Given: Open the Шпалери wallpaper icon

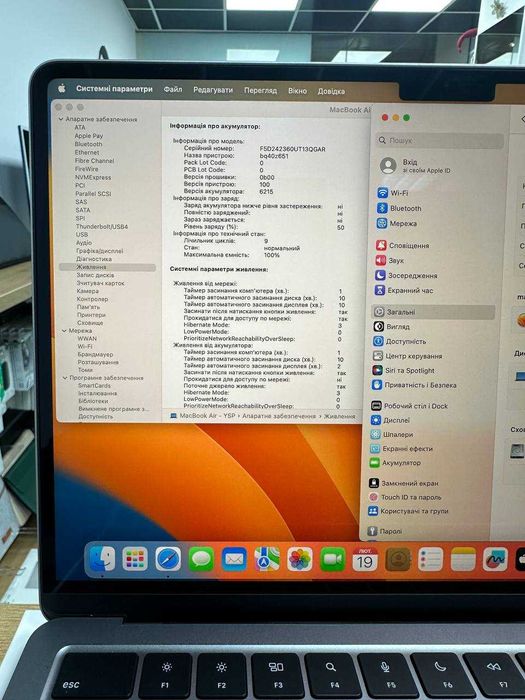Looking at the screenshot, I should click(x=375, y=434).
